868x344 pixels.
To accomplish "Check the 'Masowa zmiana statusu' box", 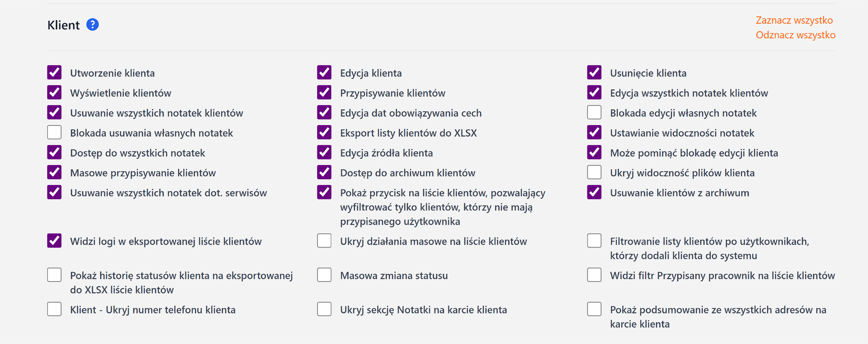I will point(324,275).
